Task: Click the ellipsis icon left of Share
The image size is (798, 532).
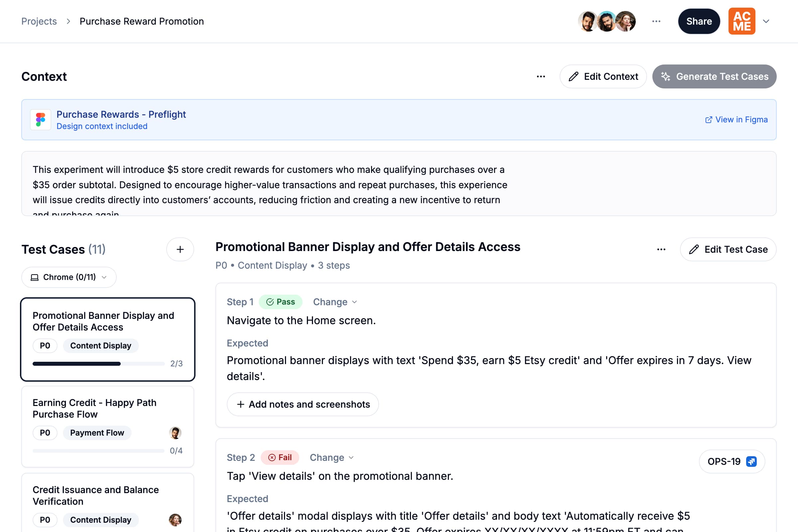Action: pos(656,21)
